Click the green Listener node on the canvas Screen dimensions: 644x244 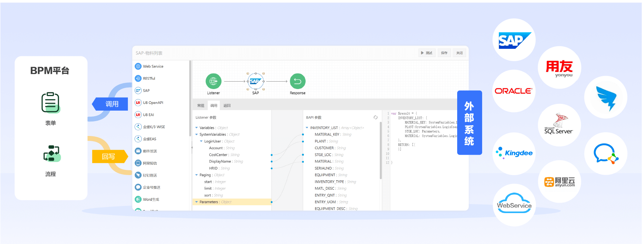[x=213, y=81]
